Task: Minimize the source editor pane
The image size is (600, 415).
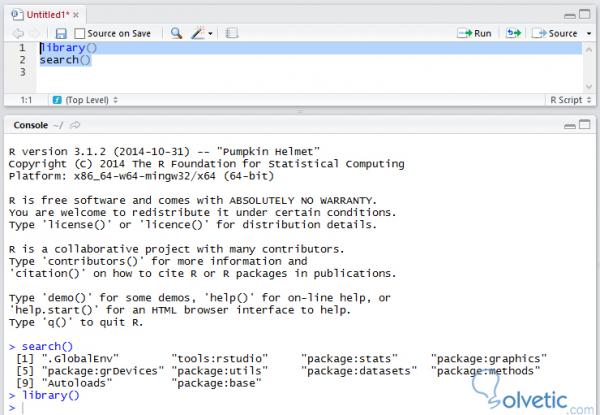Action: tap(570, 15)
